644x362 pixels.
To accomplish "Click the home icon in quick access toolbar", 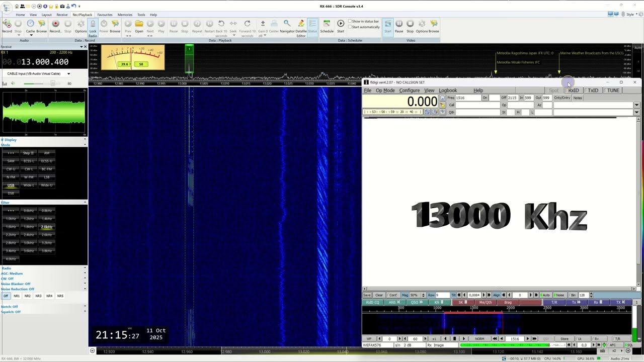I will pos(17,7).
